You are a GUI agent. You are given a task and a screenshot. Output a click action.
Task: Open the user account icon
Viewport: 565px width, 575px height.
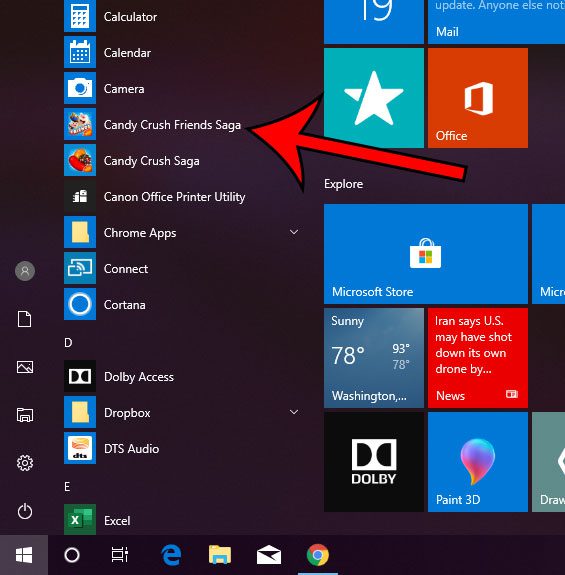click(x=25, y=271)
